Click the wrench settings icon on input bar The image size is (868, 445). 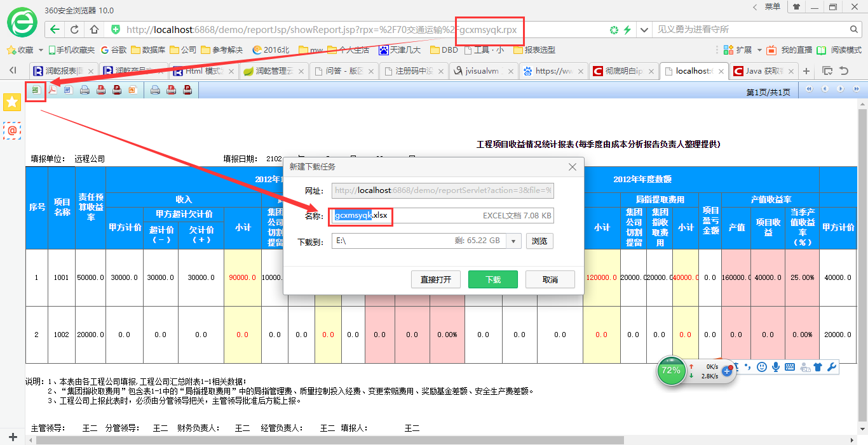(831, 367)
